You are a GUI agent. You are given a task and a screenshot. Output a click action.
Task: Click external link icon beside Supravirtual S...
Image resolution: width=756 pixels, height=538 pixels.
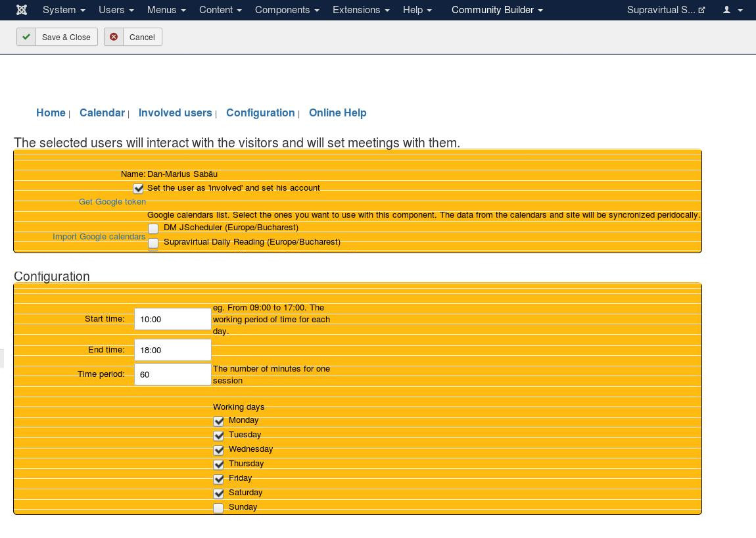click(701, 10)
